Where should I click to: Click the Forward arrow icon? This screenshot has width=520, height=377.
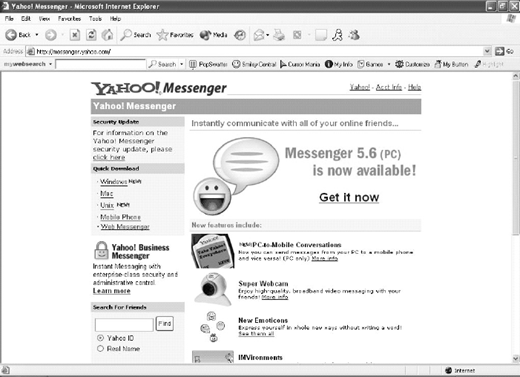coord(51,35)
